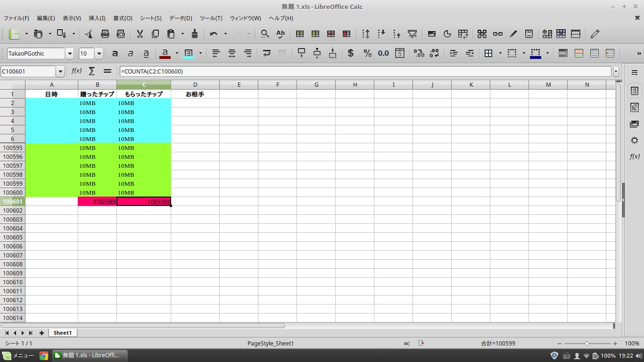Open the sidebar Navigator panel

[635, 140]
